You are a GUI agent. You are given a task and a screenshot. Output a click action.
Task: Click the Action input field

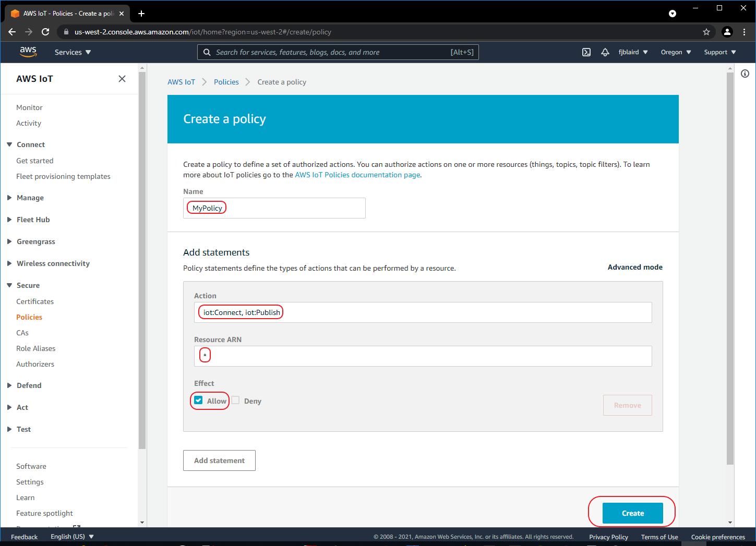(x=423, y=312)
